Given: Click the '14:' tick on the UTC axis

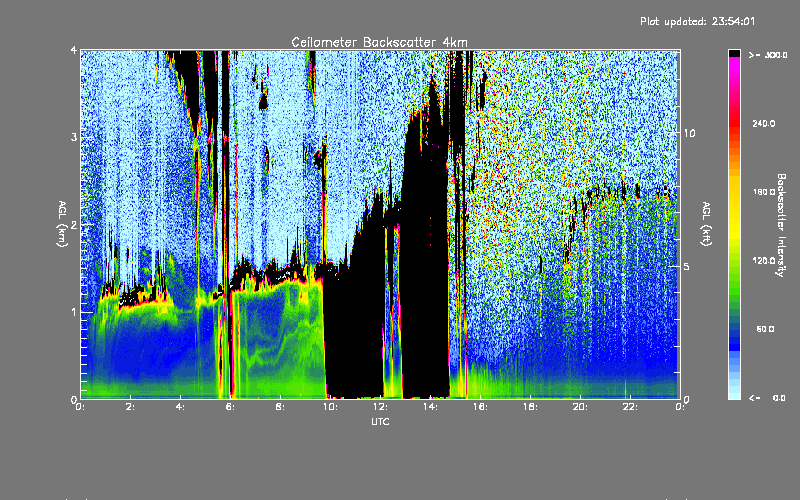Looking at the screenshot, I should point(430,407).
